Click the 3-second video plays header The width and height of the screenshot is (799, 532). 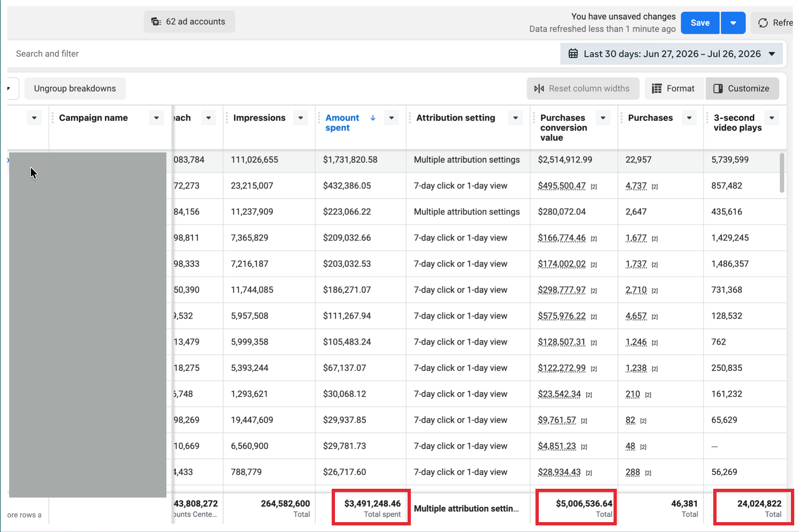737,123
